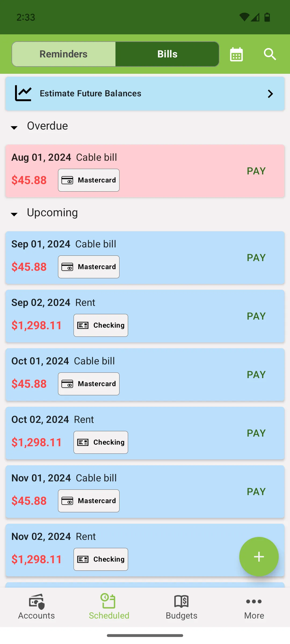
Task: Pay the Nov 01 Cable bill
Action: click(x=256, y=492)
